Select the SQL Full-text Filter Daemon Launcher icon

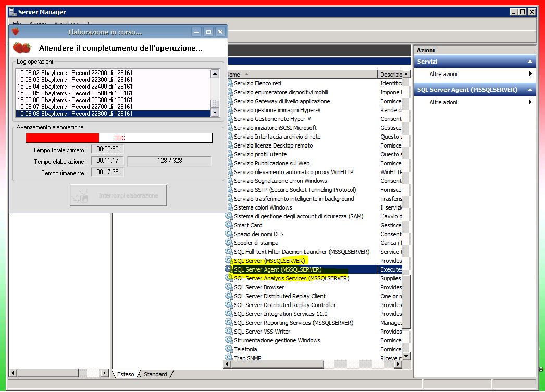coord(229,251)
